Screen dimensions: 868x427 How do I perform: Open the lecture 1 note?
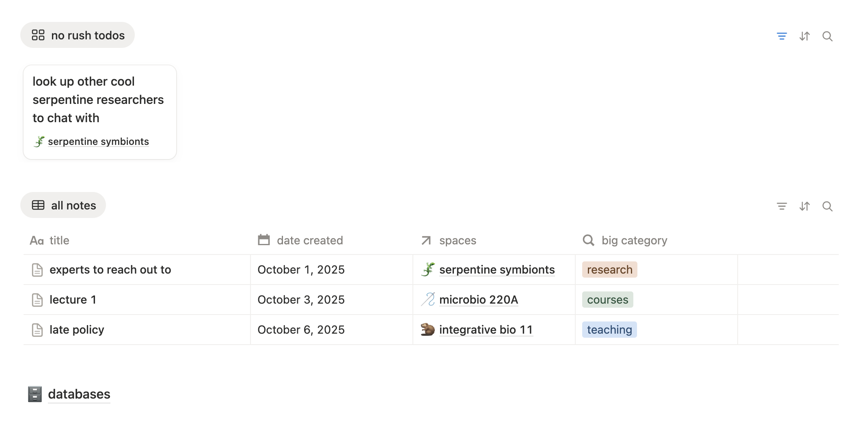click(x=73, y=300)
